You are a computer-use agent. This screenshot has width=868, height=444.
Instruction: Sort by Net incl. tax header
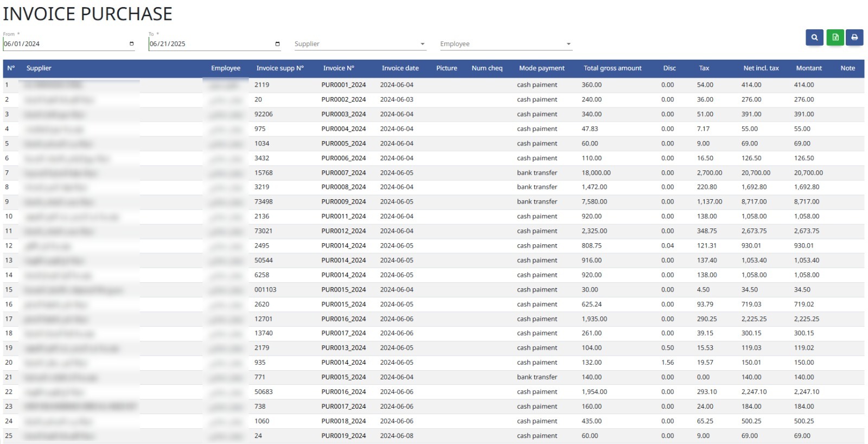pyautogui.click(x=761, y=68)
